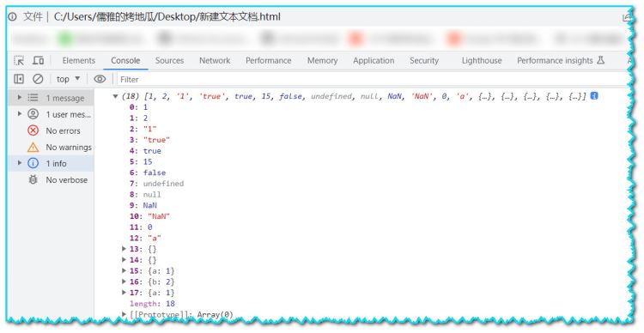Click the share icon in address bar

coord(627,17)
